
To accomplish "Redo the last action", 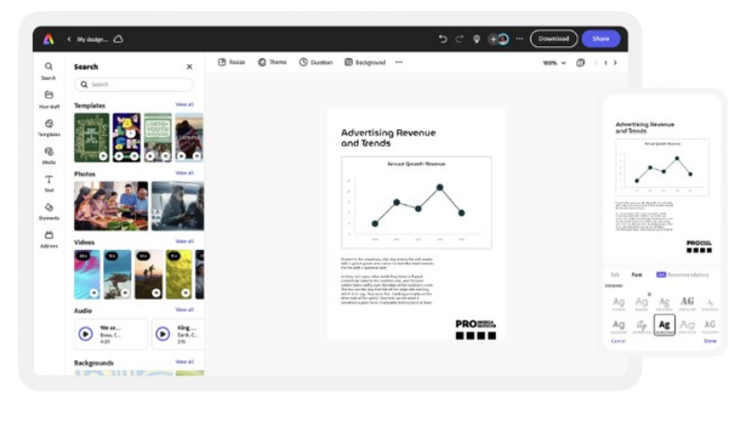I will coord(459,39).
